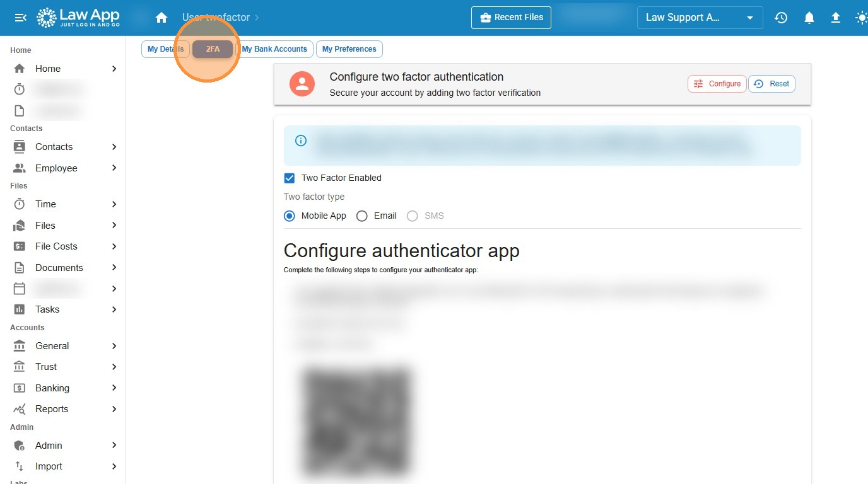Expand the Admin submenu arrow
Image resolution: width=868 pixels, height=484 pixels.
114,446
